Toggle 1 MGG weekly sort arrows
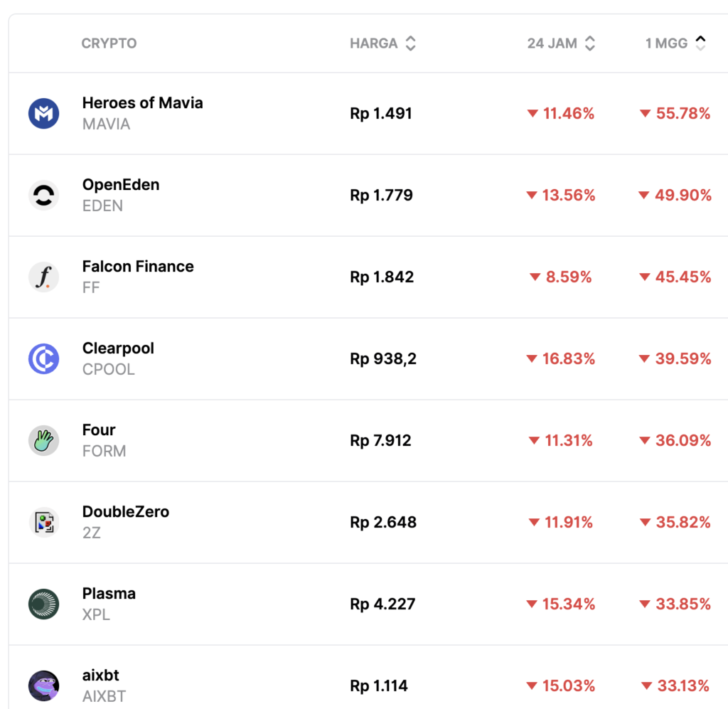The image size is (728, 709). 700,43
